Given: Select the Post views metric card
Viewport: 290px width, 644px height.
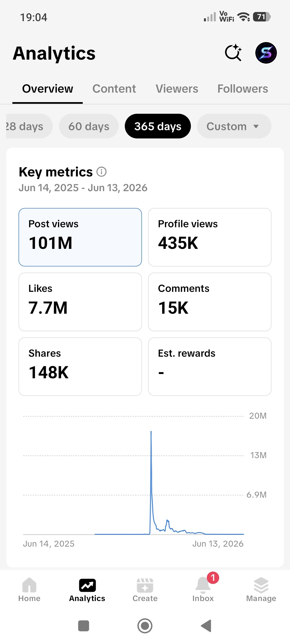Looking at the screenshot, I should click(80, 237).
